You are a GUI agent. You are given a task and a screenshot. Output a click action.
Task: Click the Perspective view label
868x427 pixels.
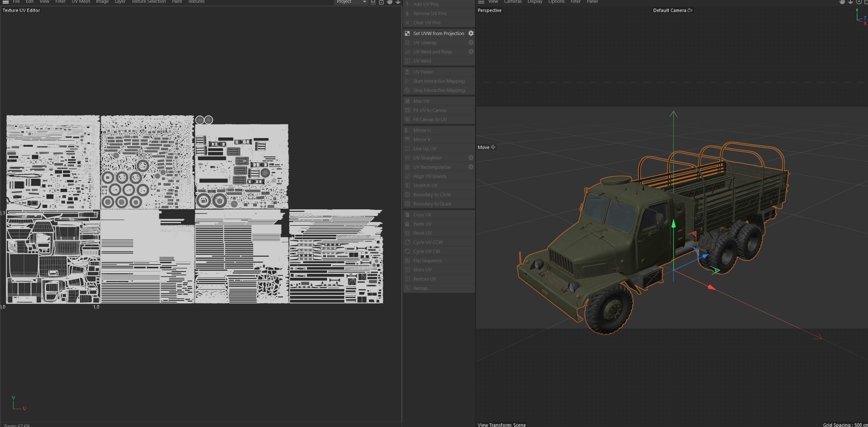coord(489,10)
